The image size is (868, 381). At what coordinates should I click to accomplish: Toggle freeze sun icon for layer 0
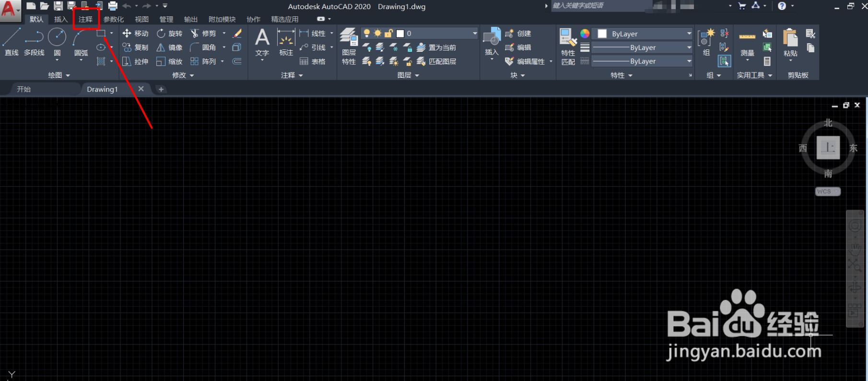(x=378, y=33)
